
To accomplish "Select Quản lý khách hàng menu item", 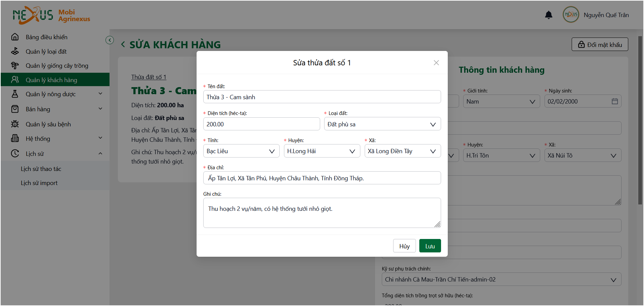I will [55, 80].
